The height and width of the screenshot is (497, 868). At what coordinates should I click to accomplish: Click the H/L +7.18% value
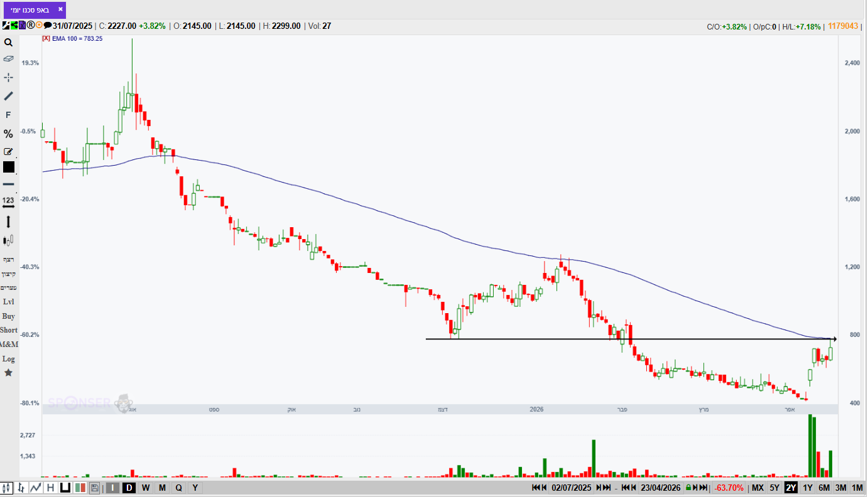pos(808,26)
